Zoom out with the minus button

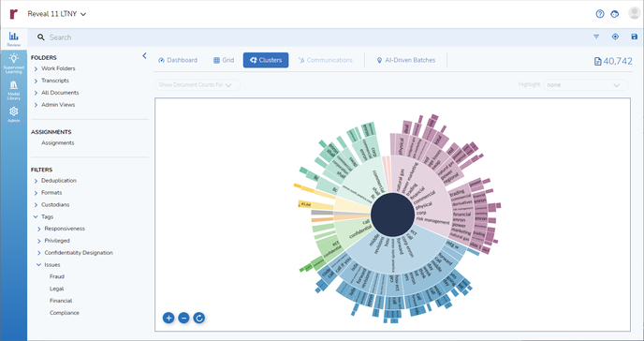(183, 318)
